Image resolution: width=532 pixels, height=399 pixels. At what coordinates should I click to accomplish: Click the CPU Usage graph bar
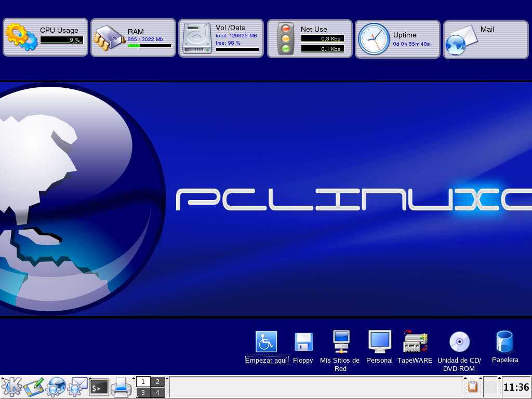[x=62, y=40]
